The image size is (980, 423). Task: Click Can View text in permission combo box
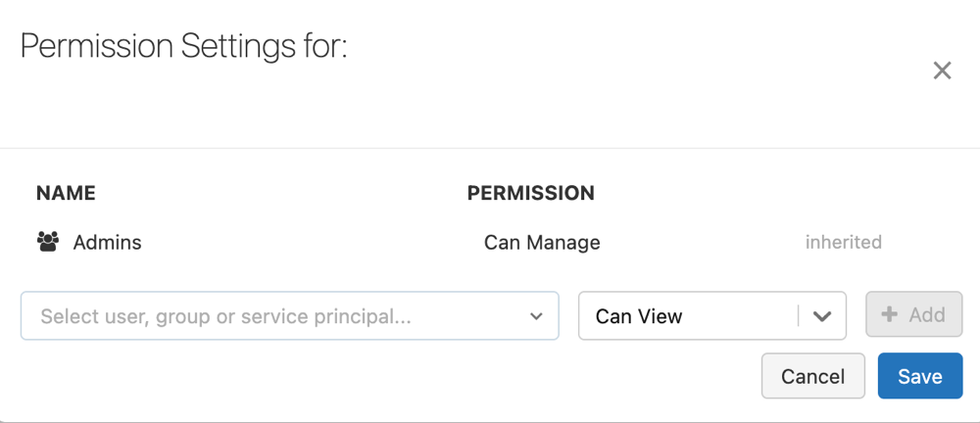click(639, 316)
